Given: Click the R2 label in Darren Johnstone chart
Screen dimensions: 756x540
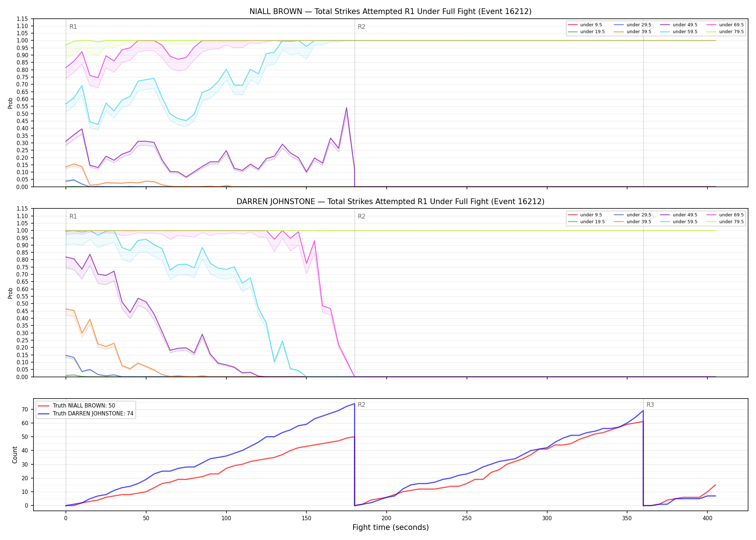Looking at the screenshot, I should [x=361, y=216].
